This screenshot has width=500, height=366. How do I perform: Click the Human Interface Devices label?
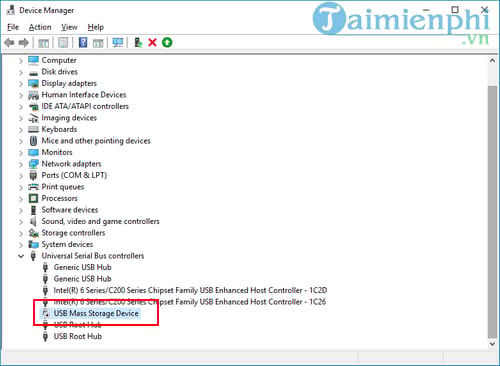point(84,95)
